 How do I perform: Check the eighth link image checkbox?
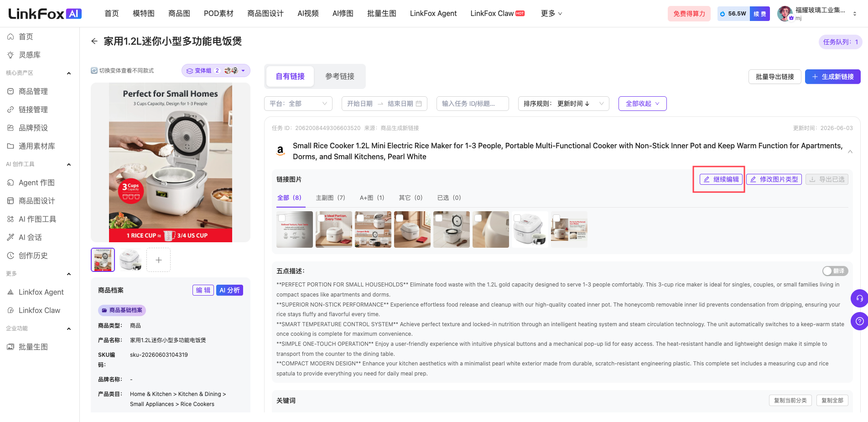click(x=556, y=218)
